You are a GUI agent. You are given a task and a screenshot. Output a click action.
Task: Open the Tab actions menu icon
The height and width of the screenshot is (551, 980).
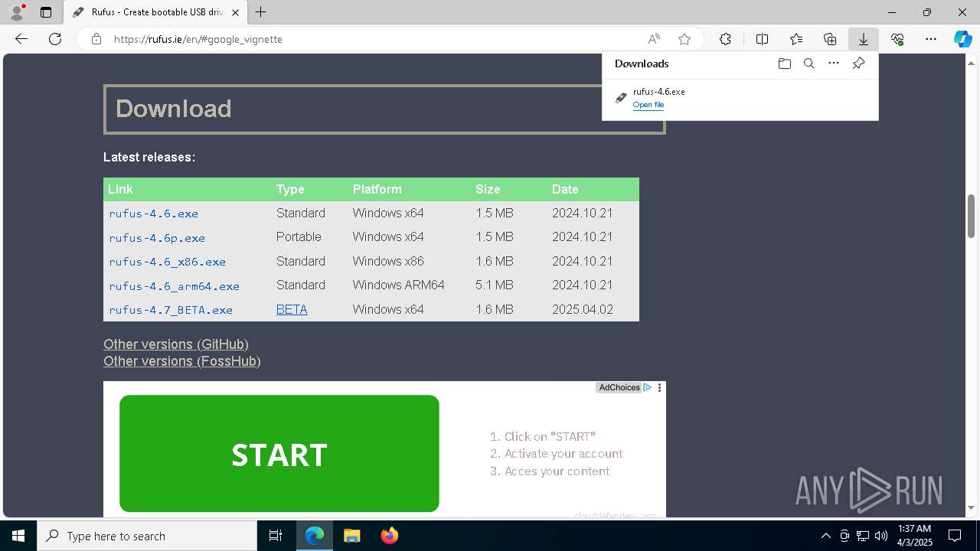[x=46, y=12]
